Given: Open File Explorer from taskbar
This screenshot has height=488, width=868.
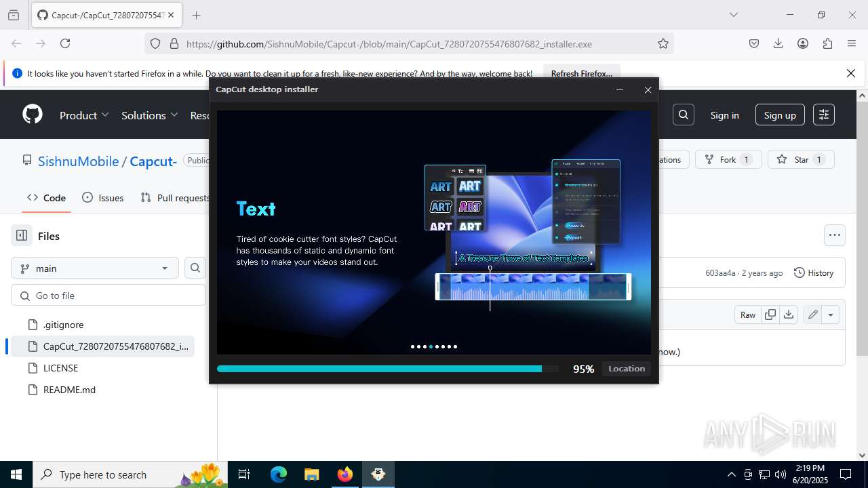Looking at the screenshot, I should pyautogui.click(x=311, y=474).
